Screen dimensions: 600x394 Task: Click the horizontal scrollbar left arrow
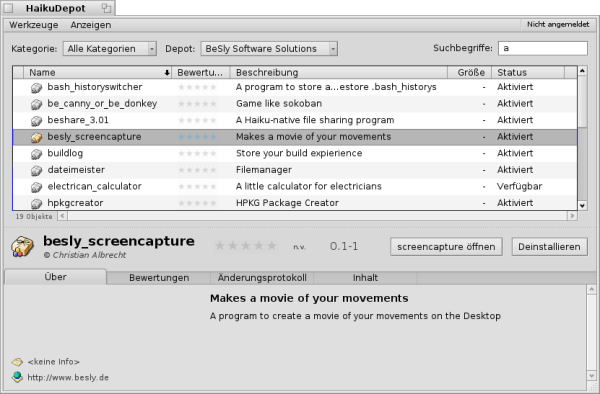pyautogui.click(x=62, y=216)
